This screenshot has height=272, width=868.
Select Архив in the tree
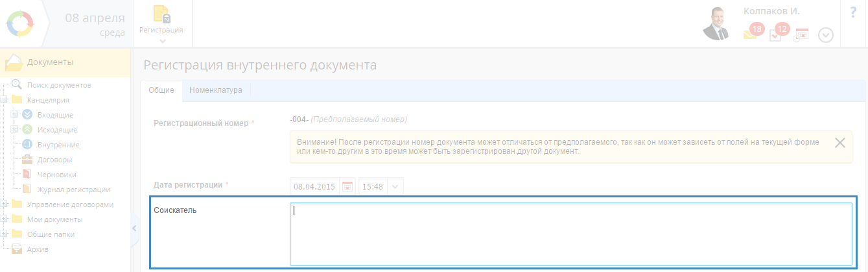click(x=38, y=249)
